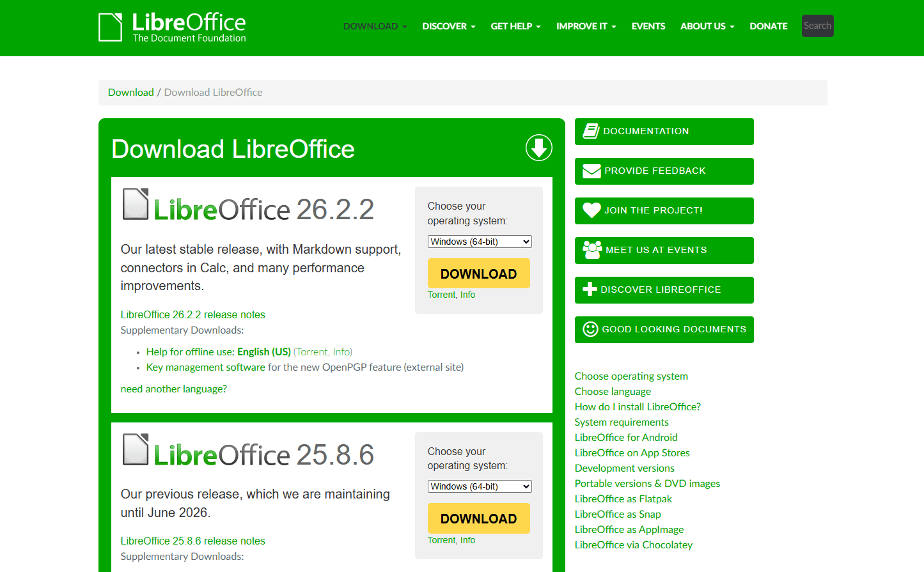
Task: Select DONATE in the navigation bar
Action: pos(768,26)
